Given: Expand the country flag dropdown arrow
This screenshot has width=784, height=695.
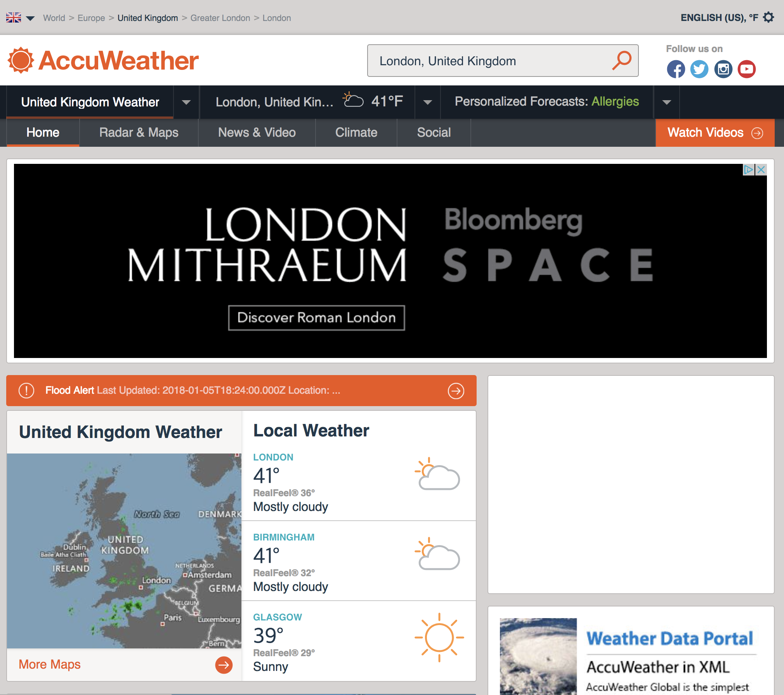Looking at the screenshot, I should [30, 18].
